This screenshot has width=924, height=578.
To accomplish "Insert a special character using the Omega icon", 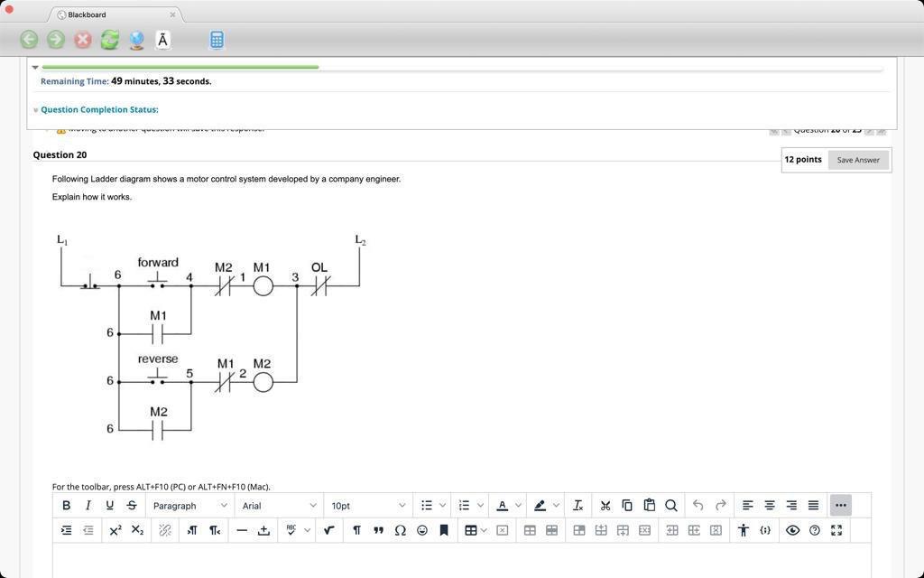I will (400, 531).
